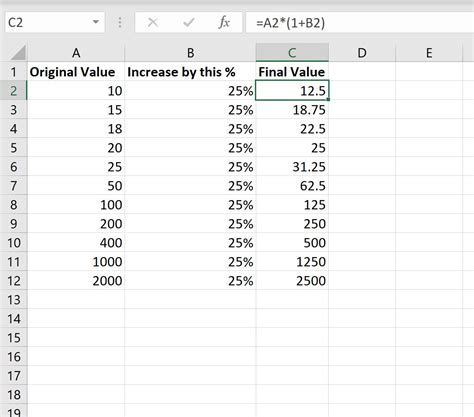Click the Enter checkmark icon in formula bar
Screen dimensions: 474x417
tap(189, 23)
